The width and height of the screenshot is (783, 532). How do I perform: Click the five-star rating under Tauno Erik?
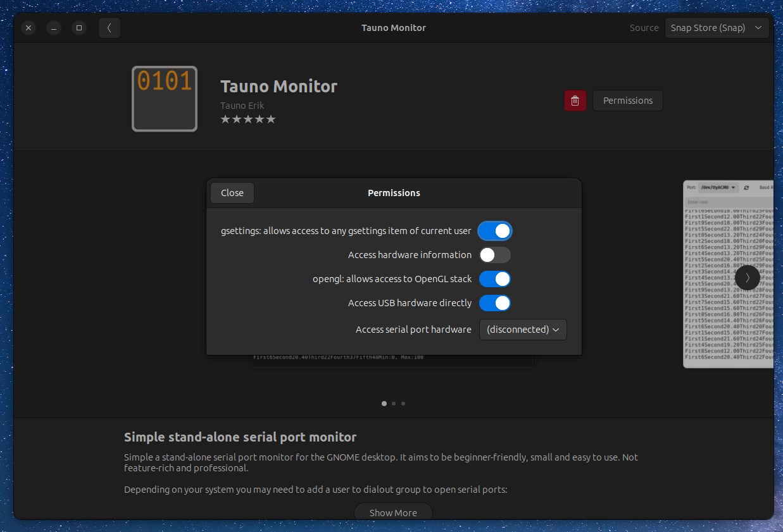247,119
